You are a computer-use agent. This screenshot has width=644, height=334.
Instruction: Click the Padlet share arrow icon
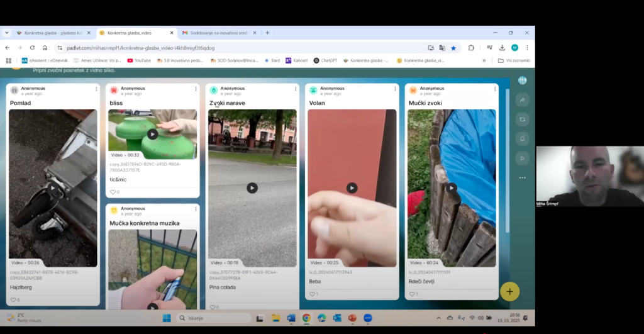click(x=523, y=100)
